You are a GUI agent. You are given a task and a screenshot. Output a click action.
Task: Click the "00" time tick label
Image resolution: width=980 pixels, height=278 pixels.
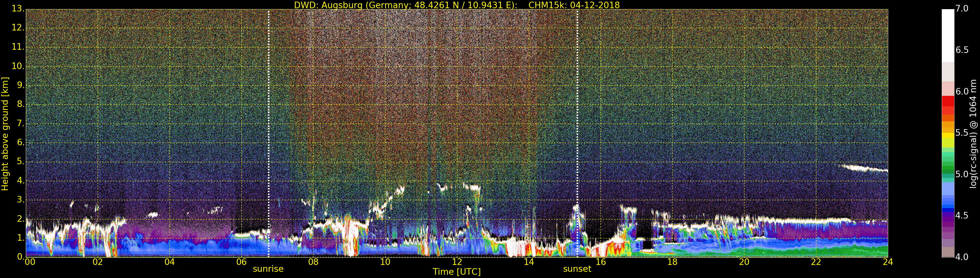pos(30,262)
